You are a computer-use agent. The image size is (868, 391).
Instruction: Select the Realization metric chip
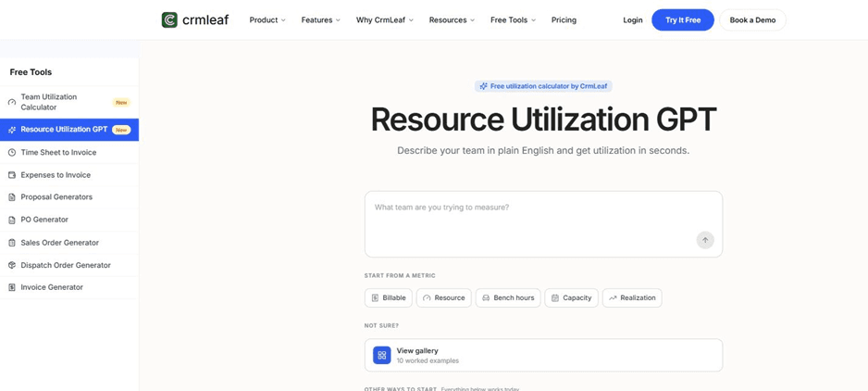(632, 297)
